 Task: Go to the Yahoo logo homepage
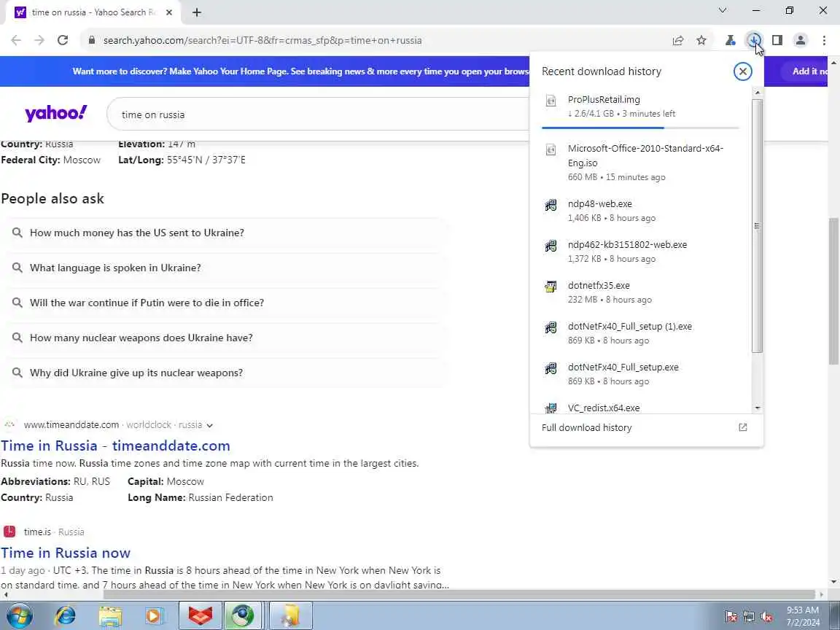tap(55, 113)
